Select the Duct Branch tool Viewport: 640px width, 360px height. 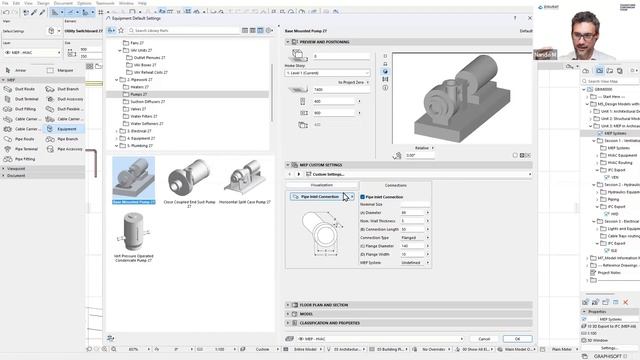click(63, 89)
